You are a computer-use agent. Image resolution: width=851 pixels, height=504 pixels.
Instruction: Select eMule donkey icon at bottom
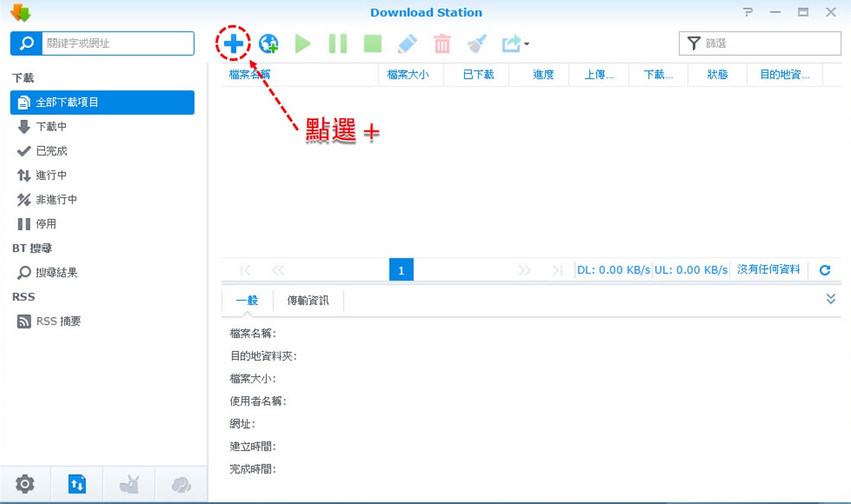pos(129,485)
